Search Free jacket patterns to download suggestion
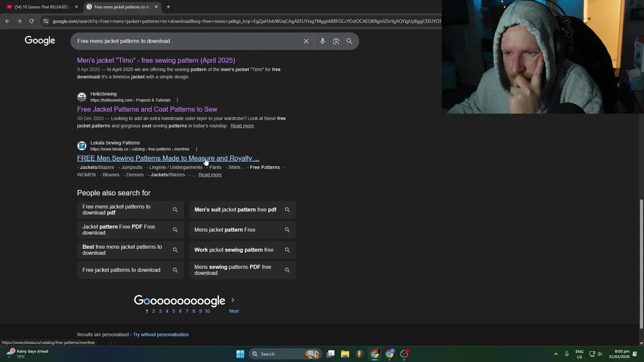Image resolution: width=644 pixels, height=362 pixels. pyautogui.click(x=130, y=270)
